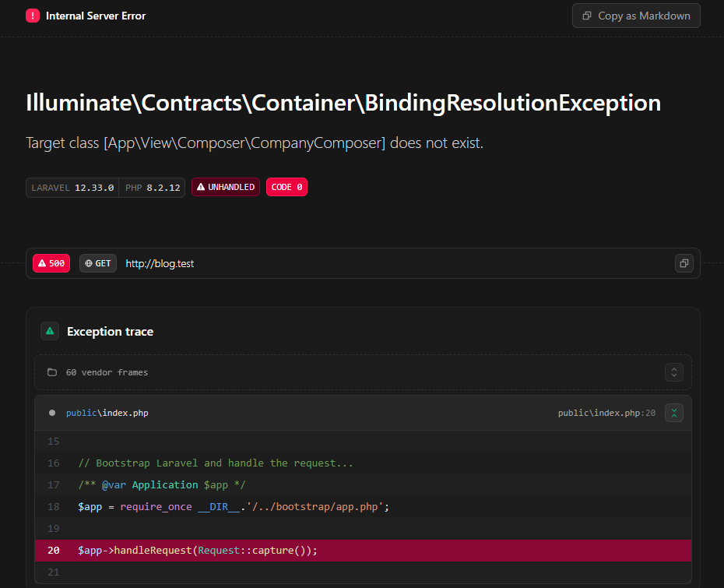Click the http://blog.test URL text
The height and width of the screenshot is (588, 724).
[x=160, y=263]
